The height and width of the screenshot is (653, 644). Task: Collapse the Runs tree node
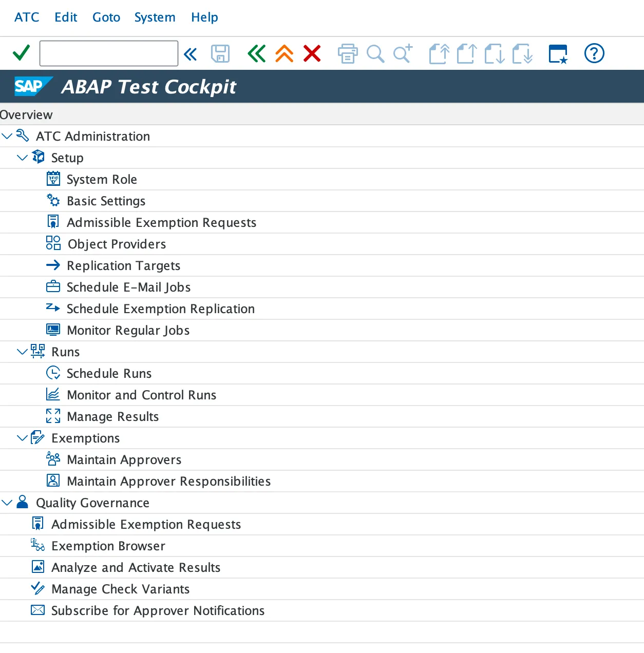(22, 352)
